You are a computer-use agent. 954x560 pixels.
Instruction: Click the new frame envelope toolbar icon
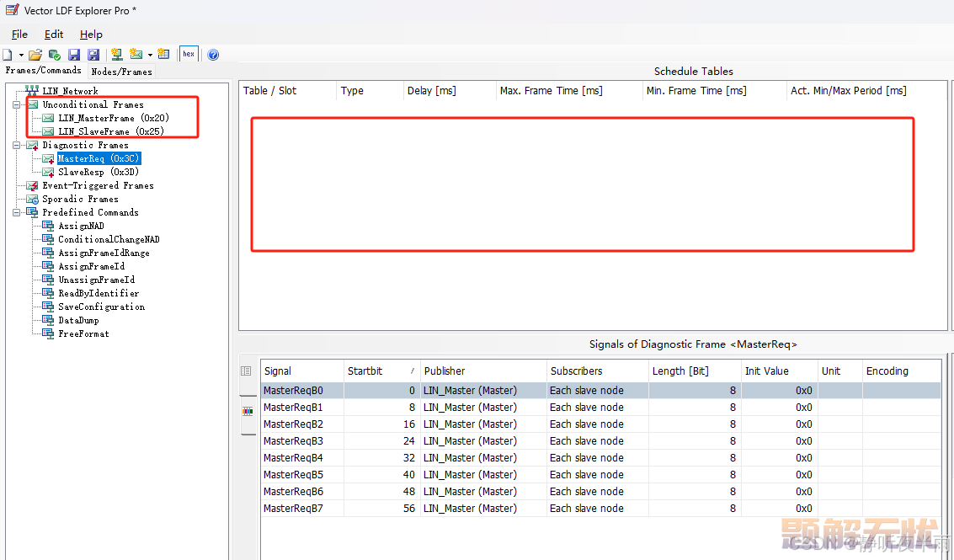pyautogui.click(x=136, y=55)
